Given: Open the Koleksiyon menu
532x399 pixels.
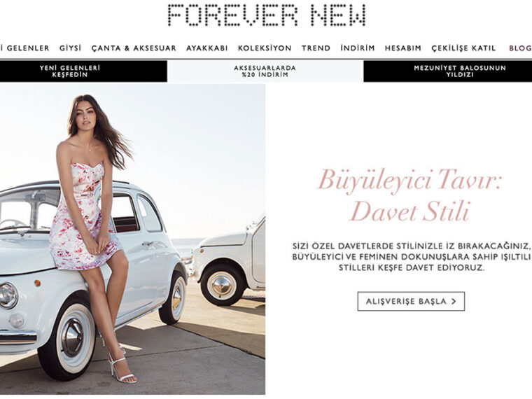Looking at the screenshot, I should coord(265,48).
